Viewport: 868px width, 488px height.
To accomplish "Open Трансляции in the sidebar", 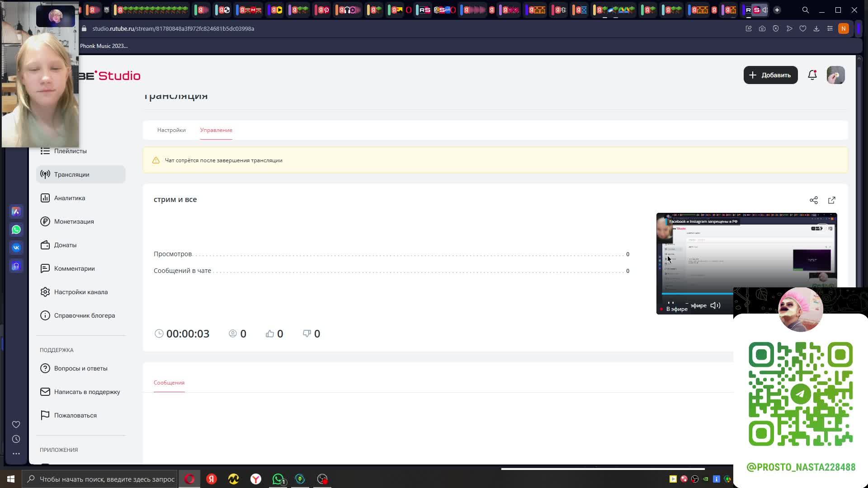I will [80, 174].
